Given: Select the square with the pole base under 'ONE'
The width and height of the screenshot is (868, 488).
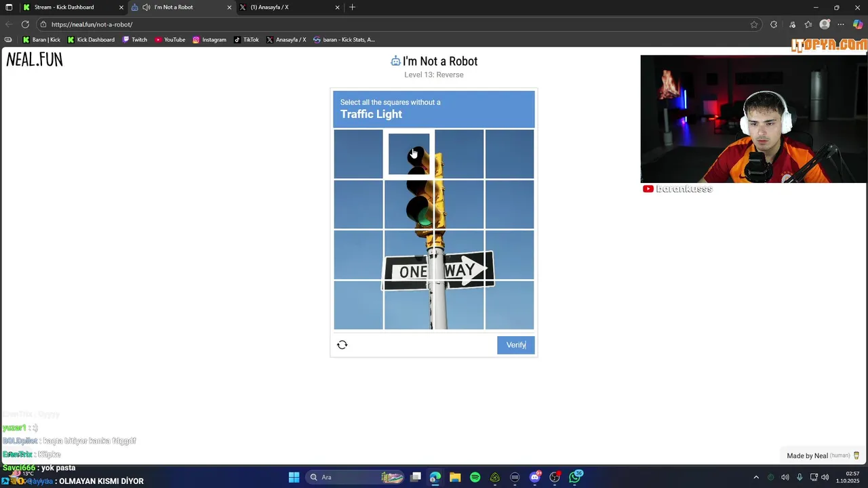Looking at the screenshot, I should (409, 305).
